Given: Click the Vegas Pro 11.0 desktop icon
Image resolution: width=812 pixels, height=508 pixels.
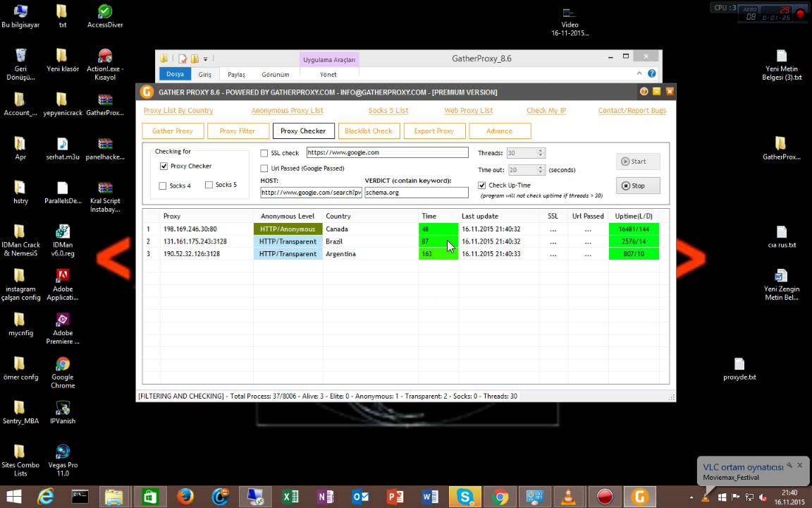Looking at the screenshot, I should coord(63,460).
